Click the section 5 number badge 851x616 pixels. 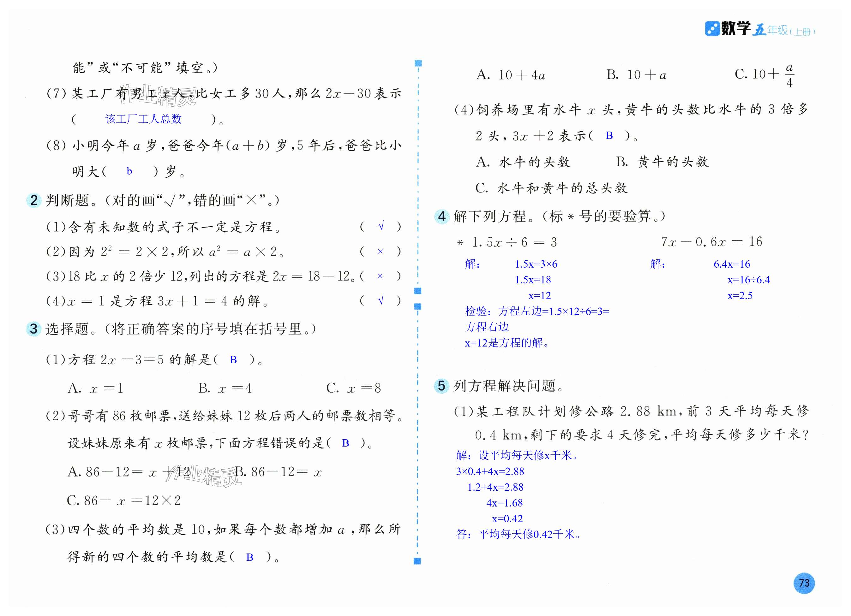pos(442,385)
